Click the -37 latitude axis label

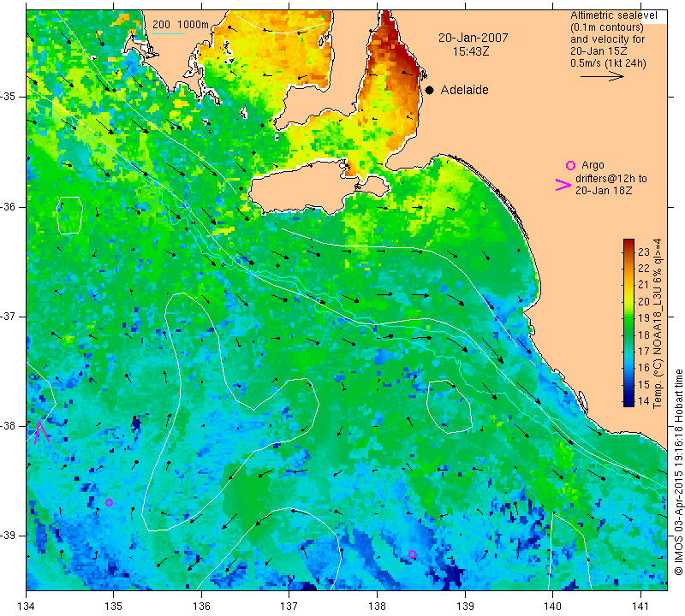[8, 316]
